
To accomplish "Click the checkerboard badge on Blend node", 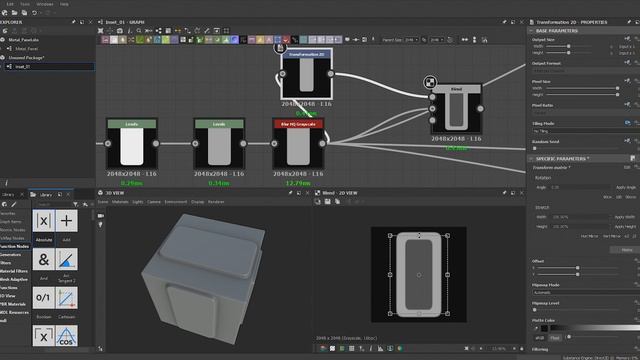I will pos(430,82).
